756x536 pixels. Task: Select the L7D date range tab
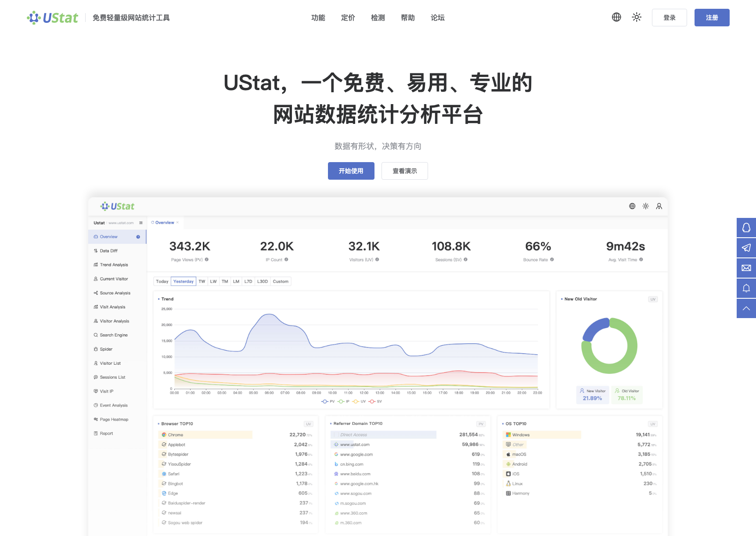[248, 282]
